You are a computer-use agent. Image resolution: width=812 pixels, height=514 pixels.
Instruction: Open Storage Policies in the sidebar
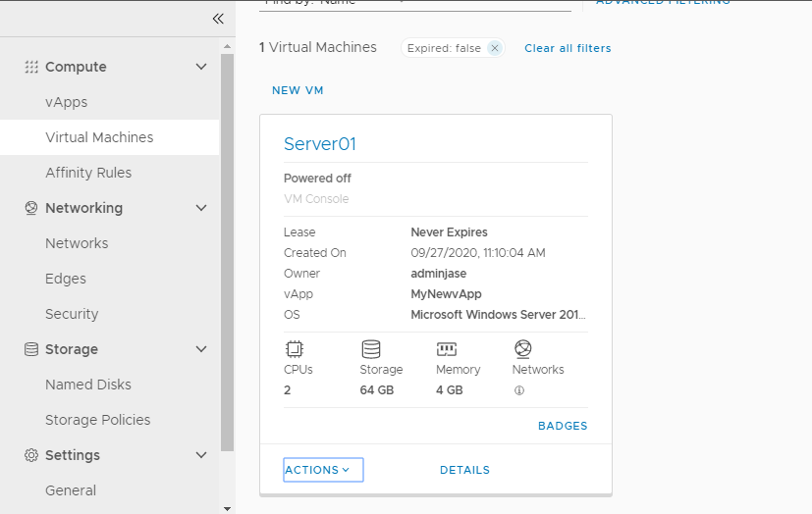[x=98, y=420]
